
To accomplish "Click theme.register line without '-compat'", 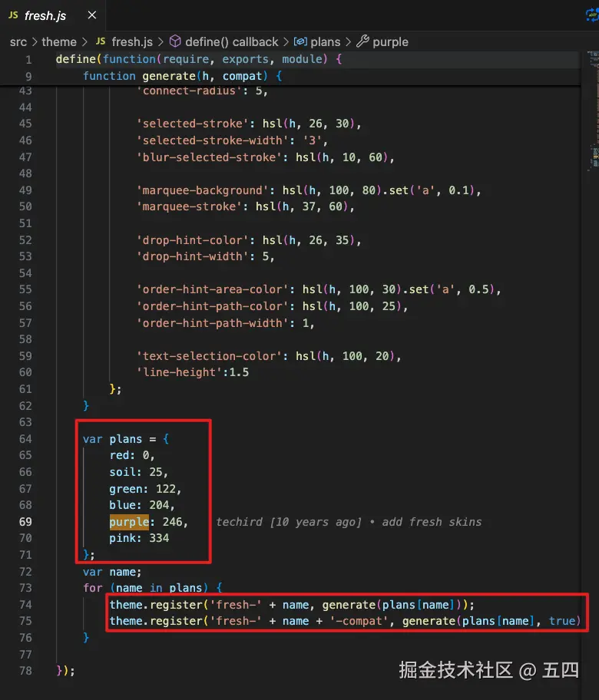I will pos(292,605).
